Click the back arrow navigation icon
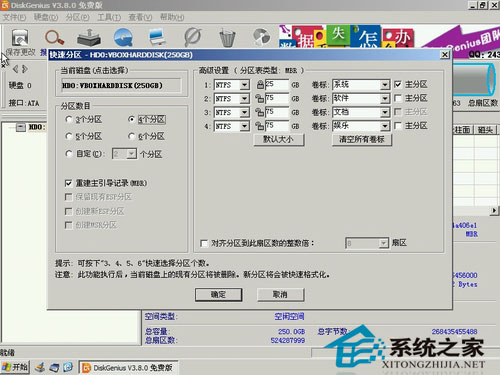Screen dimensions: 500x375 click(x=15, y=69)
